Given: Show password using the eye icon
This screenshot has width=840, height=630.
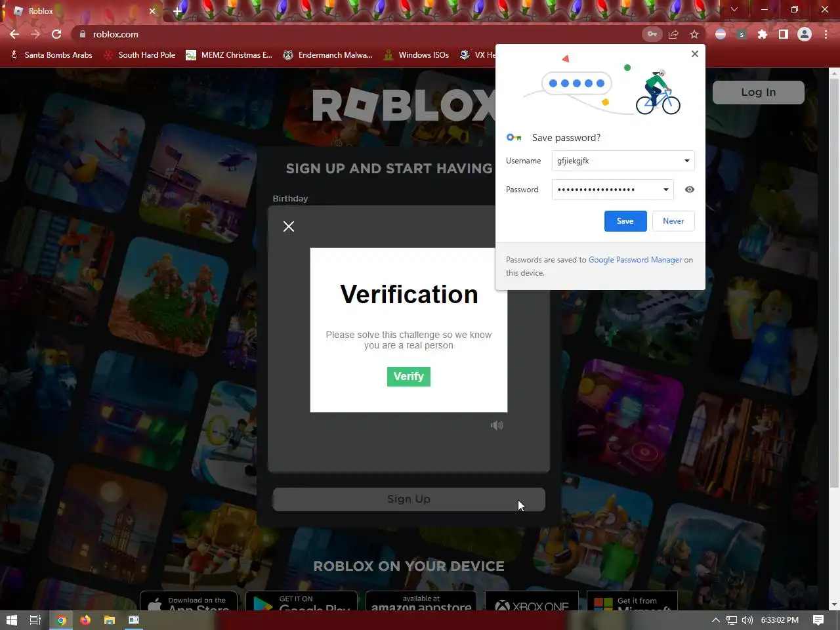Looking at the screenshot, I should pyautogui.click(x=690, y=190).
